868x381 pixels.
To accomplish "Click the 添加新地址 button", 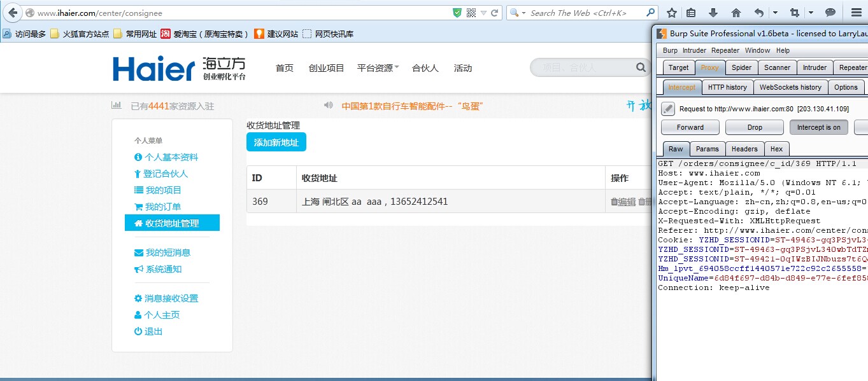I will pos(276,142).
